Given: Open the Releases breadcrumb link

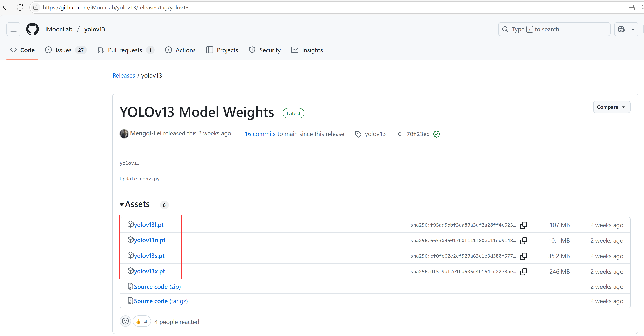Looking at the screenshot, I should pos(124,75).
